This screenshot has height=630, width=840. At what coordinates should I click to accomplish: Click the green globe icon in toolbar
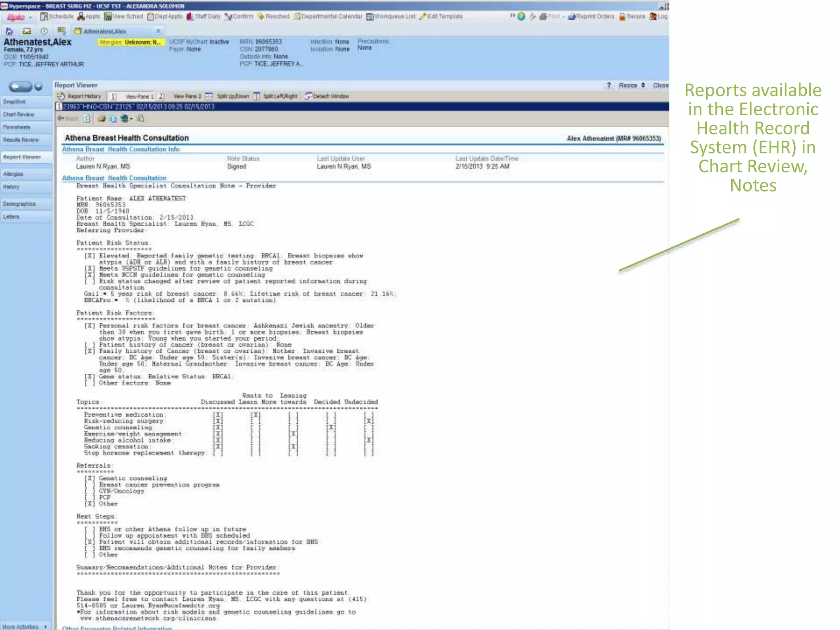pyautogui.click(x=521, y=16)
